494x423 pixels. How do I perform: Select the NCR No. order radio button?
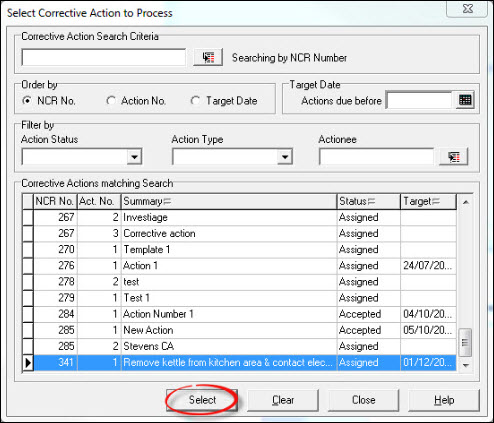click(x=27, y=101)
